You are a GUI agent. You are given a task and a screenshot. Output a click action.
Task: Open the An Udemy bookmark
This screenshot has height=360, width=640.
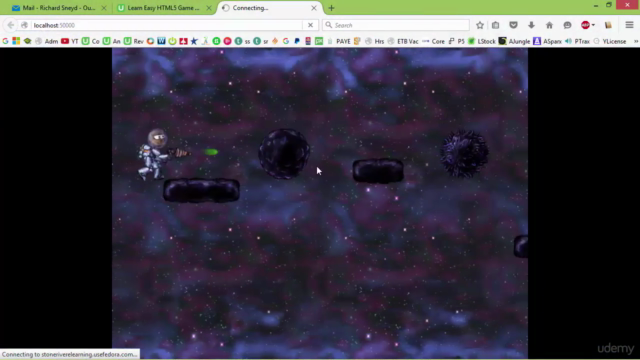[111, 41]
